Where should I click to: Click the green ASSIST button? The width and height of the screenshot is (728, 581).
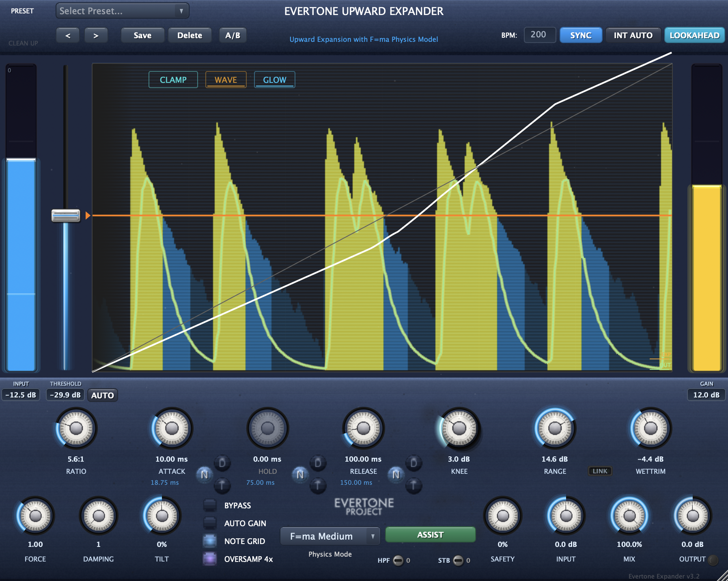coord(430,535)
